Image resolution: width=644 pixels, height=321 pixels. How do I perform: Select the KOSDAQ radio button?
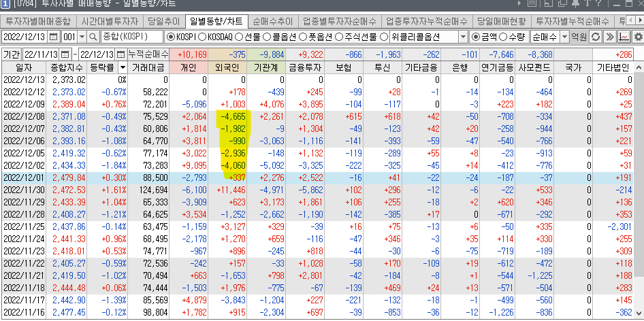coord(207,37)
